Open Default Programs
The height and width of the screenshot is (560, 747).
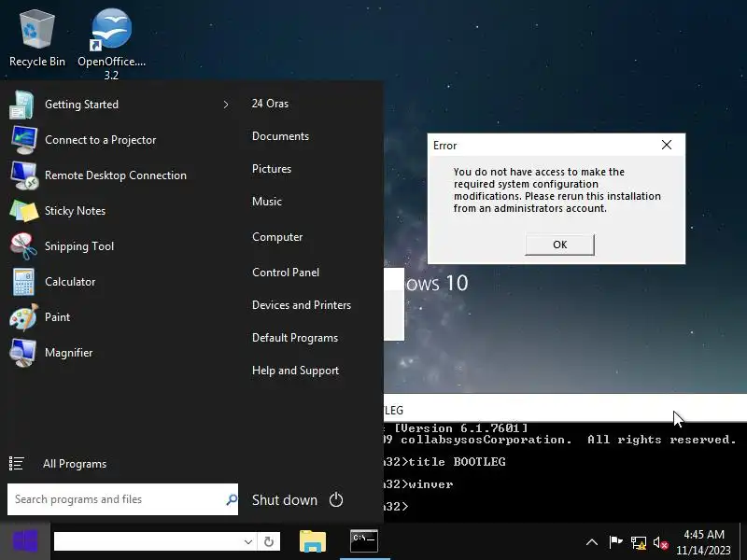click(x=295, y=338)
